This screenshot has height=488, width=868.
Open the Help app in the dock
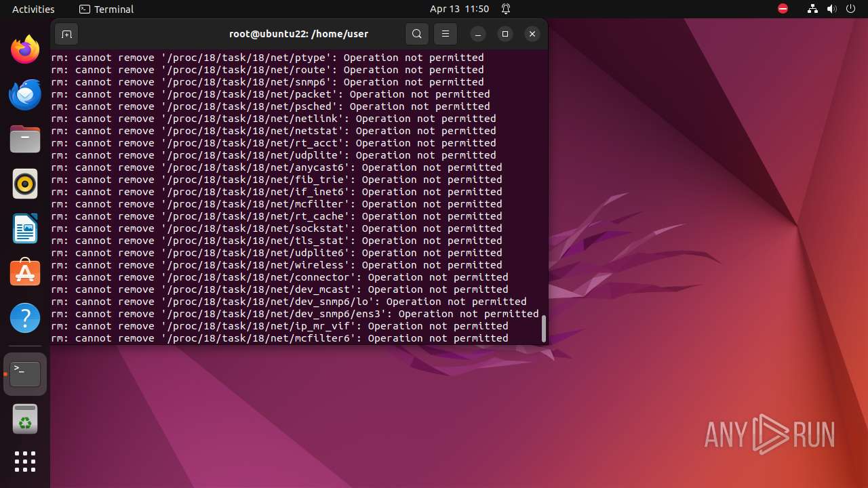coord(25,319)
